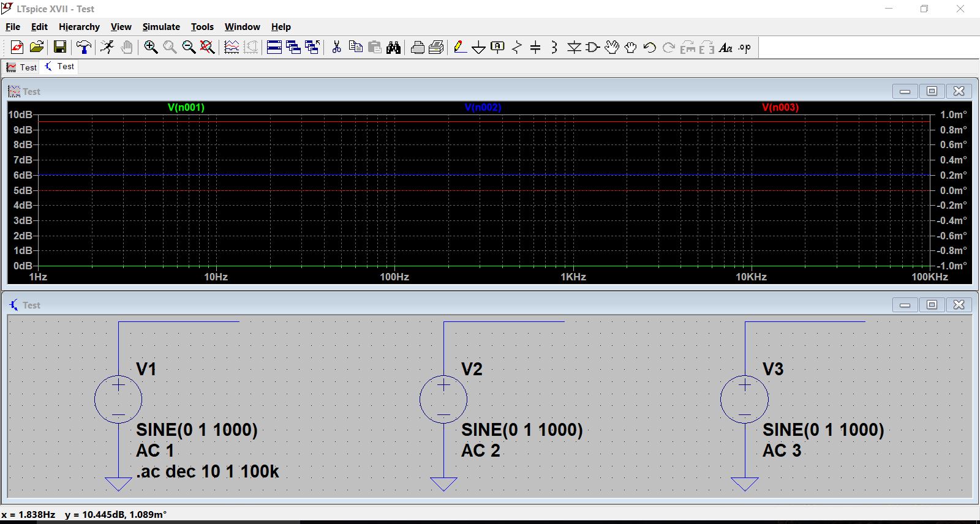The height and width of the screenshot is (524, 980).
Task: Select the Cut scissors tool
Action: pos(336,47)
